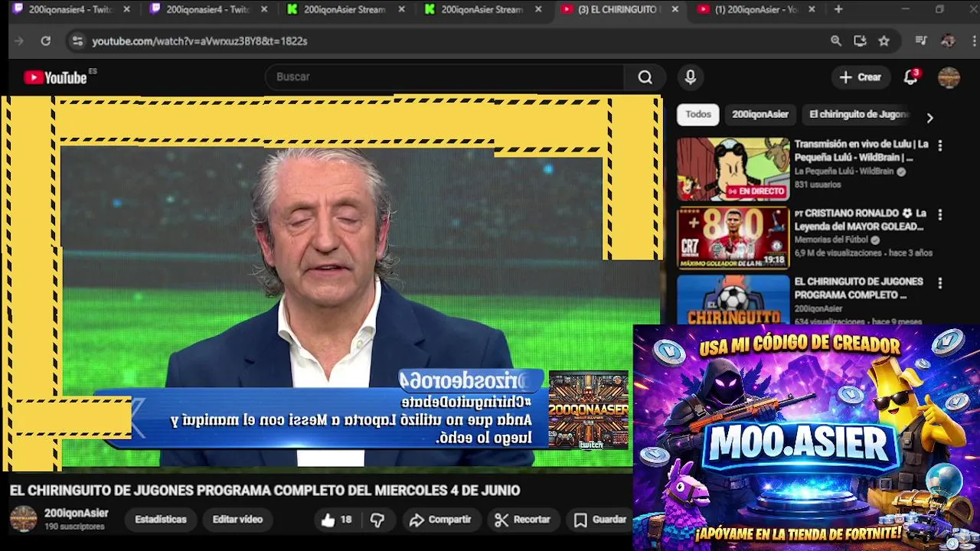Open Transmisión en vivo de Lulu title

861,151
